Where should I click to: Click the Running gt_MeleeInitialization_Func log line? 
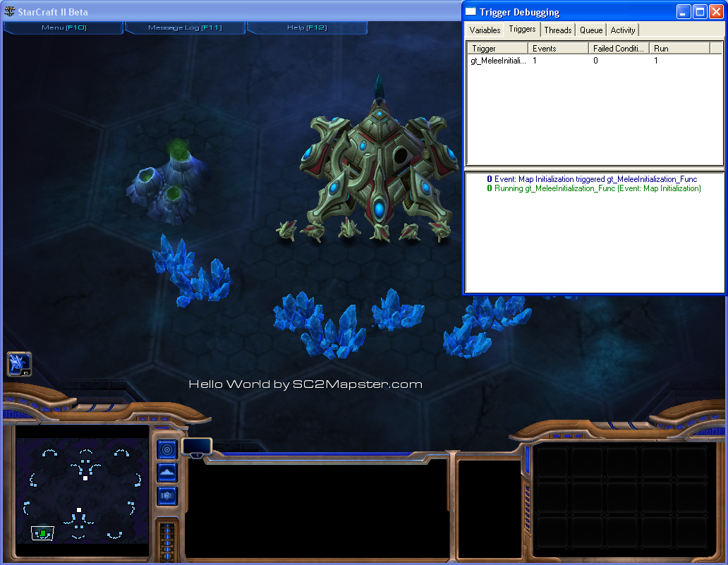click(594, 188)
